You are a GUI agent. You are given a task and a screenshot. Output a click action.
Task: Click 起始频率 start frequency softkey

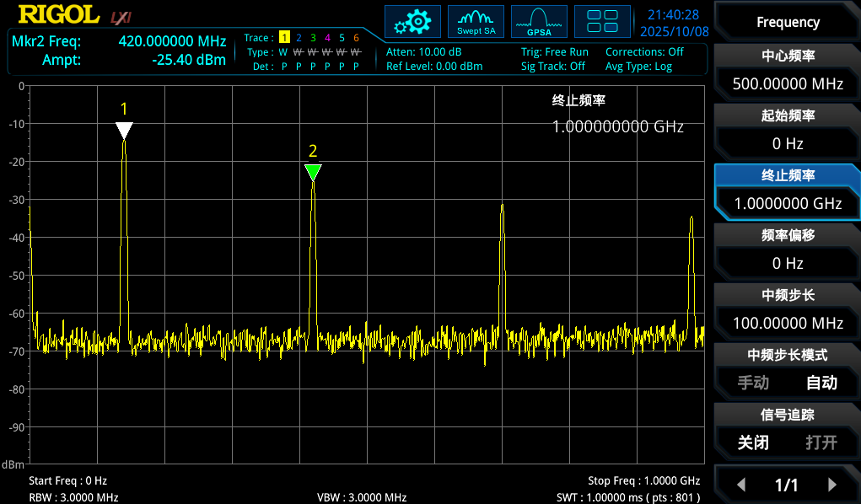click(788, 115)
